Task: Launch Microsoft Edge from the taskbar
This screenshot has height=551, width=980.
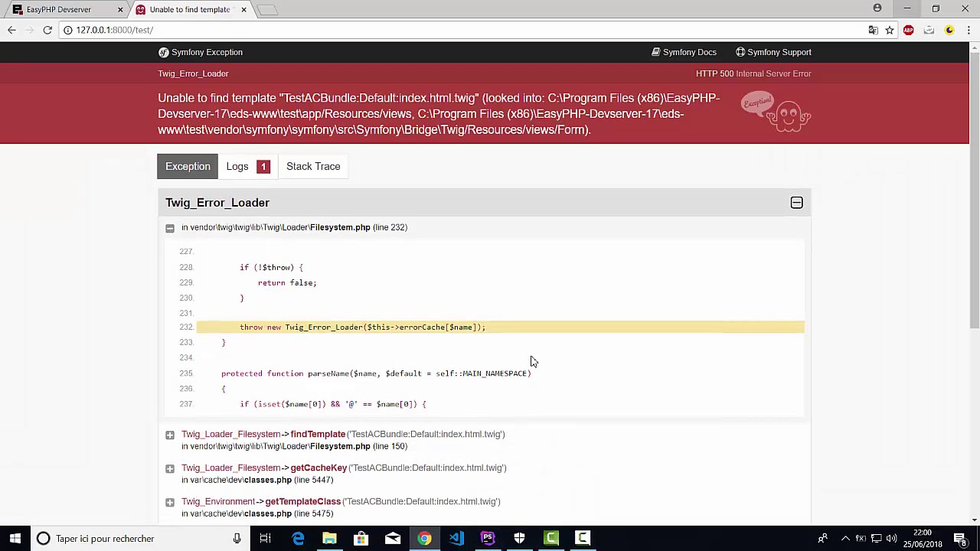Action: coord(298,539)
